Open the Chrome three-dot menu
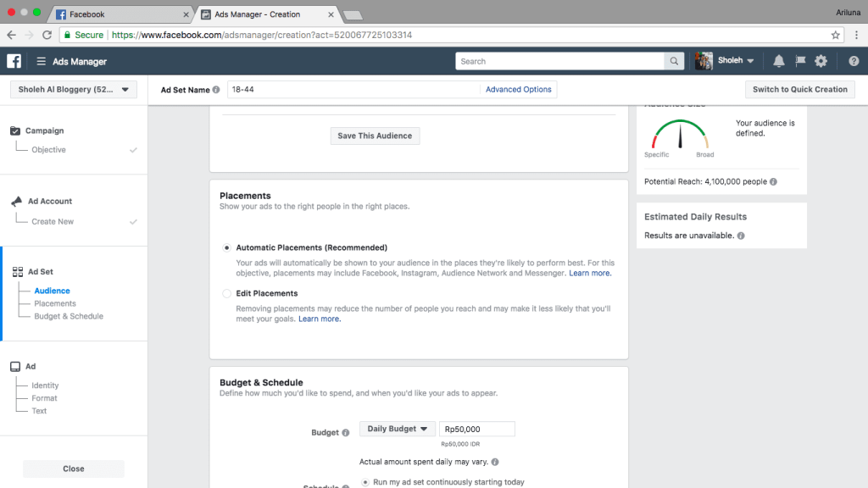The height and width of the screenshot is (488, 868). pyautogui.click(x=856, y=35)
